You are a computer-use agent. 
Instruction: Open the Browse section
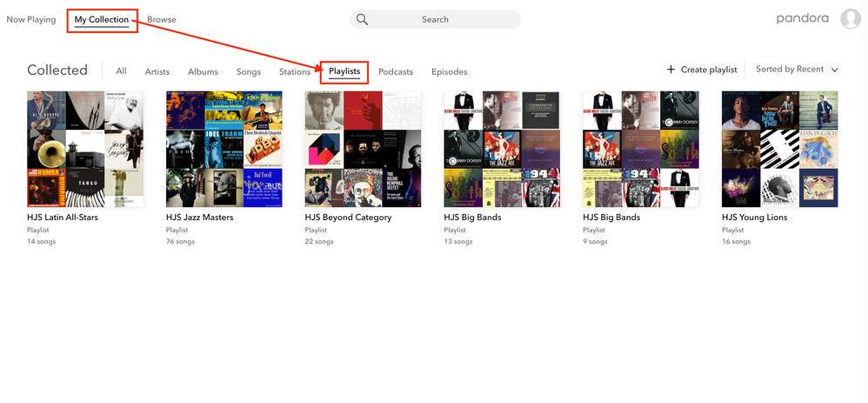coord(161,19)
